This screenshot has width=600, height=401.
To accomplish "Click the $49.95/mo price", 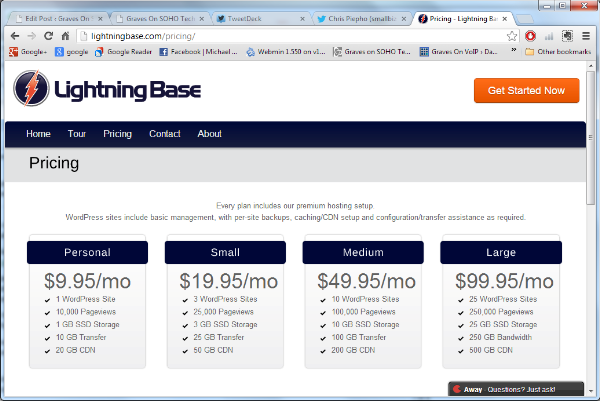I will (366, 281).
